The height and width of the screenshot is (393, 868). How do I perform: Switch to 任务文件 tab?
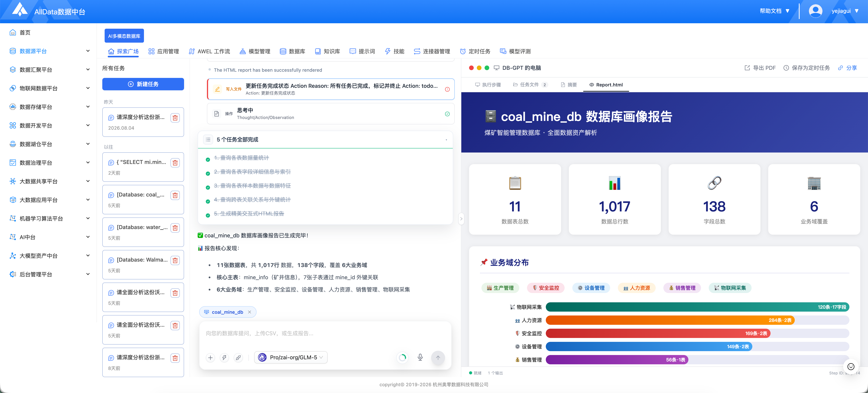(x=530, y=85)
